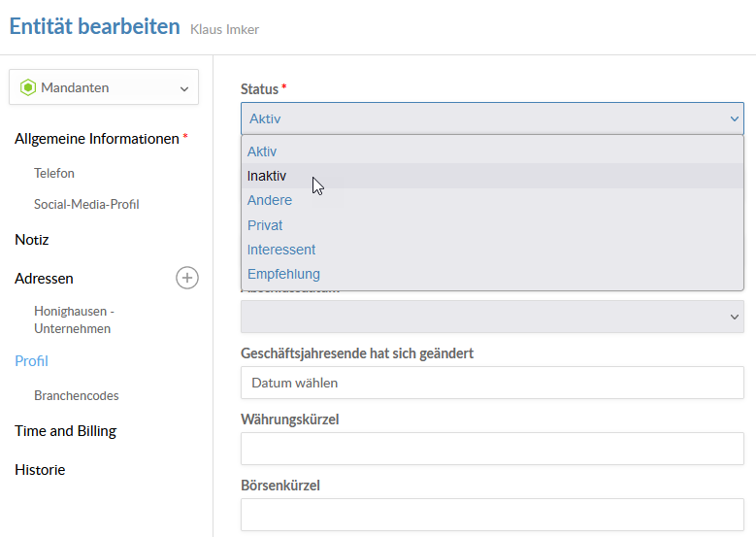Focus the Währungskürzel input field
The height and width of the screenshot is (537, 756).
[x=492, y=449]
